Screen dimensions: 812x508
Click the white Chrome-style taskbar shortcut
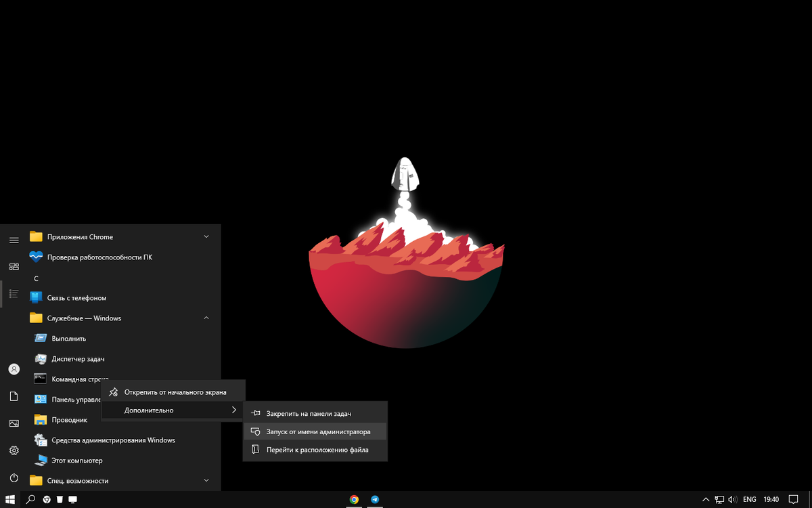(47, 499)
